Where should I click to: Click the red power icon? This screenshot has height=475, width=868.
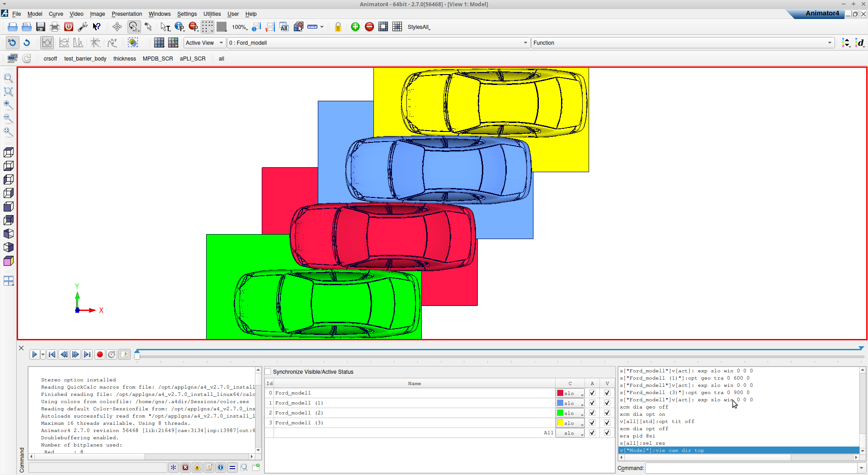click(x=69, y=27)
